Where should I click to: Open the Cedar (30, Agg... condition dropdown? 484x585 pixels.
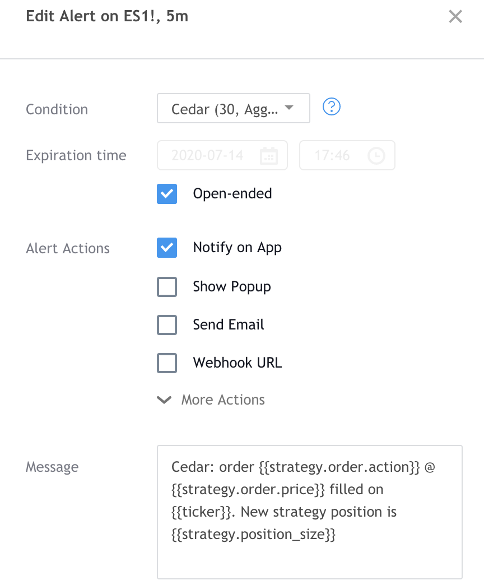(233, 108)
